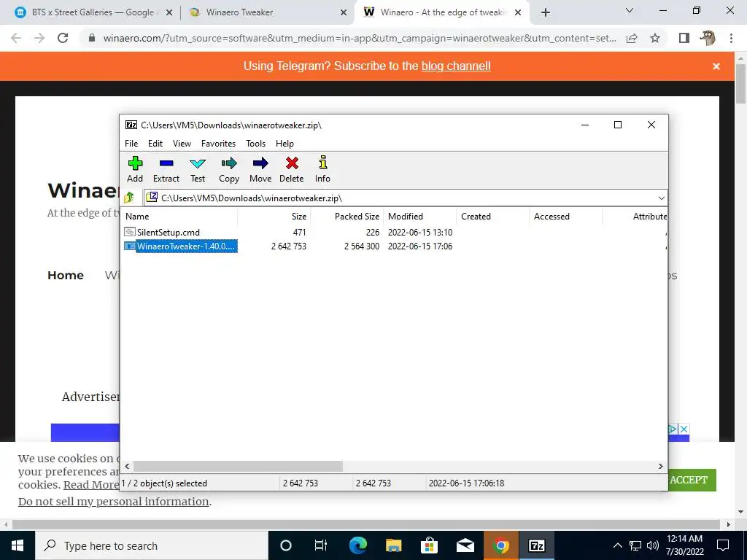Screen dimensions: 747x560
Task: Dismiss the Telegram banner
Action: pos(716,66)
